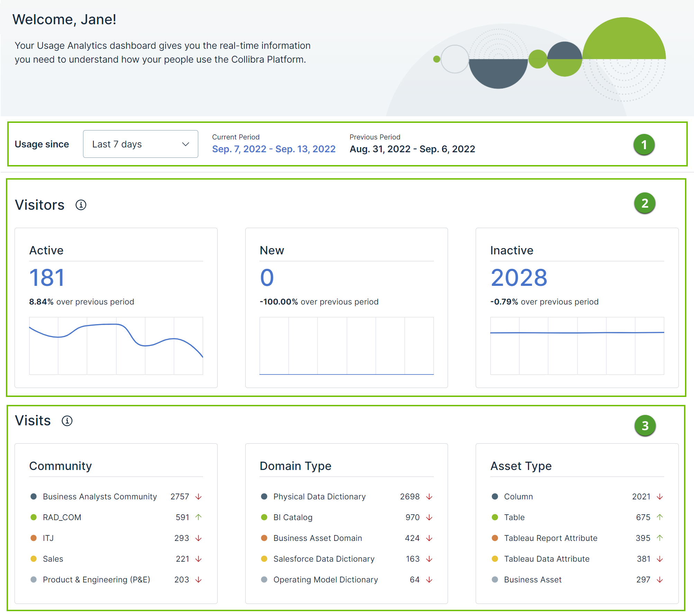Click the Active visitors trend chart
The image size is (694, 616).
tap(116, 345)
